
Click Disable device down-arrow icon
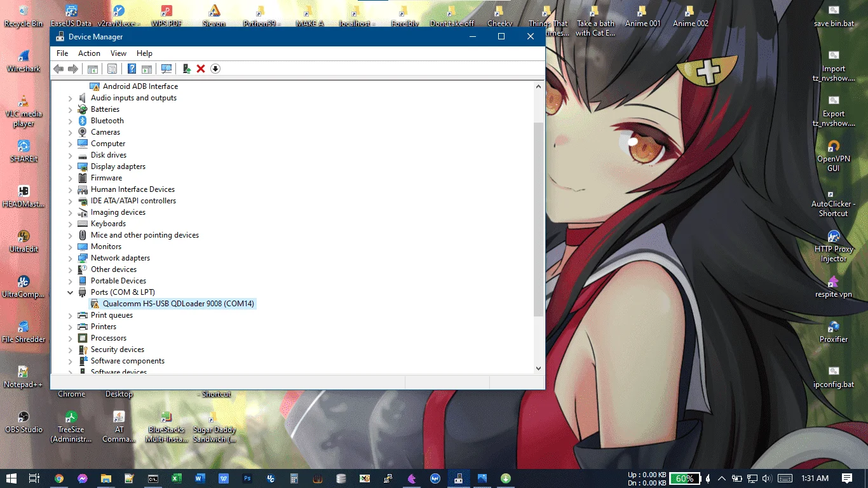click(215, 69)
